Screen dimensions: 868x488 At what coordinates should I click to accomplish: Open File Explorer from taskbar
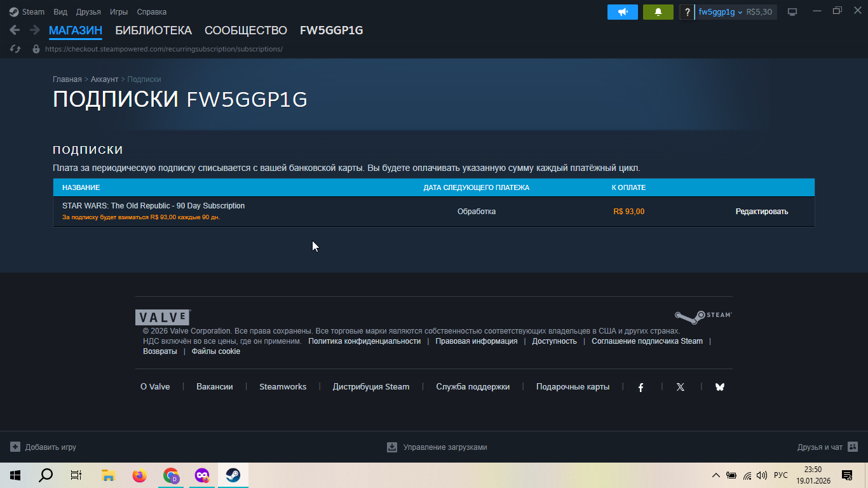(x=108, y=475)
